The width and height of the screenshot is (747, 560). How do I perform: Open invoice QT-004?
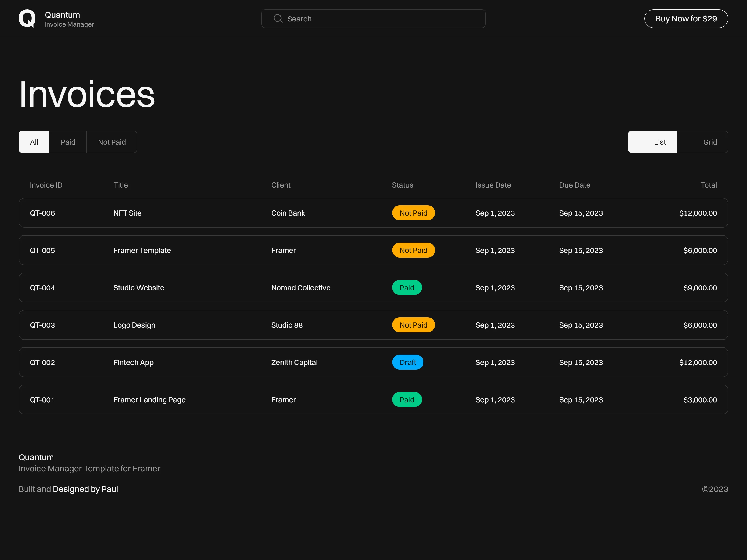pyautogui.click(x=373, y=288)
